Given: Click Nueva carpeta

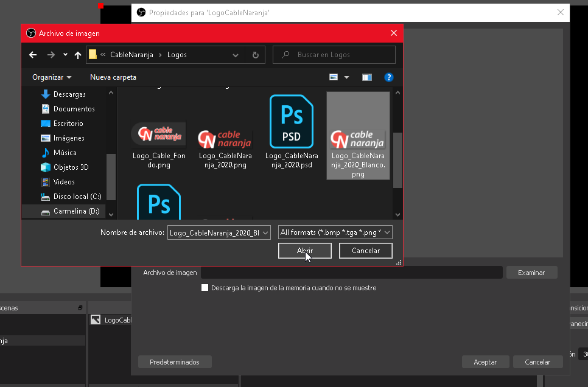Looking at the screenshot, I should [x=113, y=77].
